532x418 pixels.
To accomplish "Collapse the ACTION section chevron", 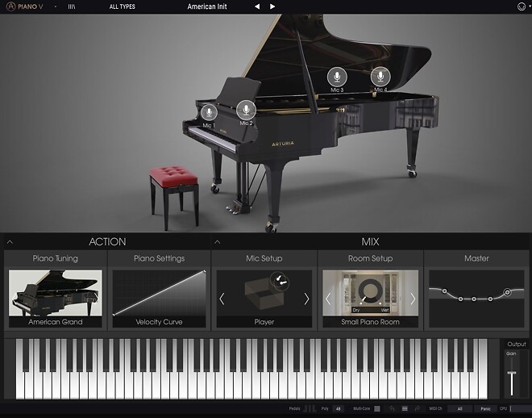I will pos(10,242).
